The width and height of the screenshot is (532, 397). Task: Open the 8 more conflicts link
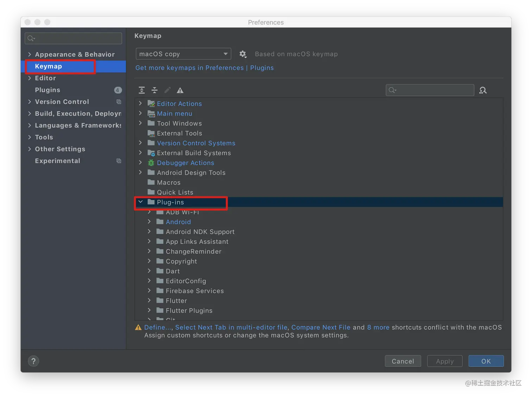pyautogui.click(x=378, y=327)
